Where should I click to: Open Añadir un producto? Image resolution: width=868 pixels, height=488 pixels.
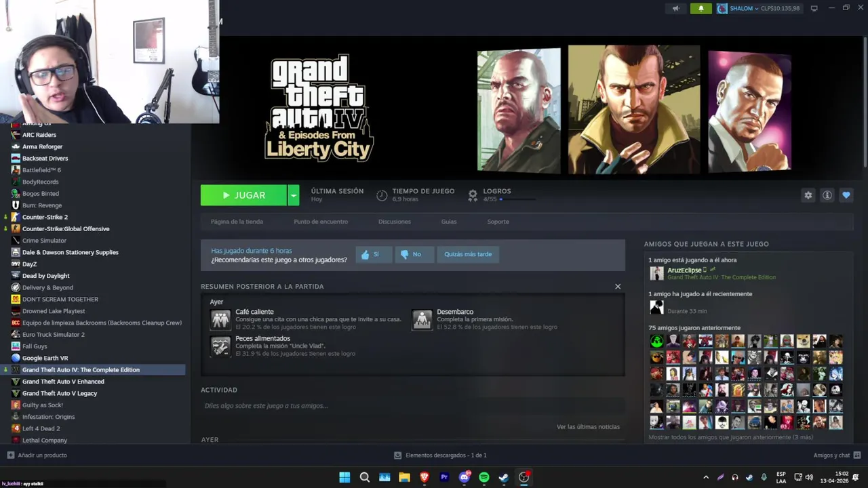[37, 455]
